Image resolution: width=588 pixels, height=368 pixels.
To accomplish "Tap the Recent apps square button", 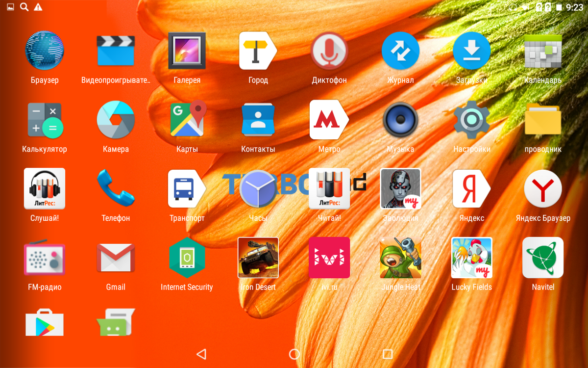I will (x=387, y=354).
